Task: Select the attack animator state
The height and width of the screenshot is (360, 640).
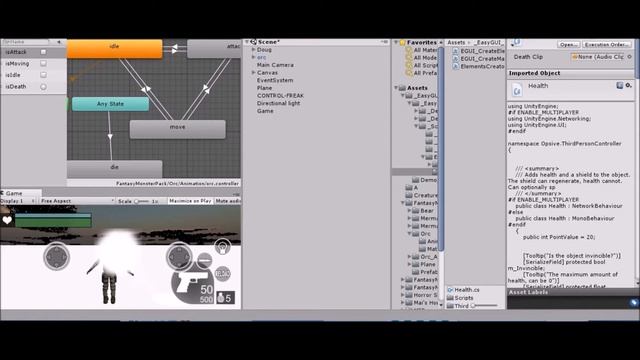Action: coord(214,48)
